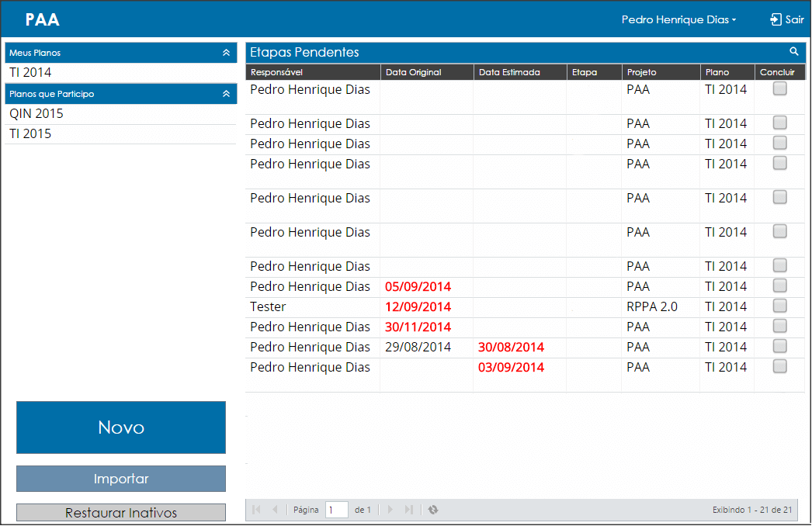The image size is (812, 526).
Task: Click the Sair logout icon
Action: click(x=776, y=19)
